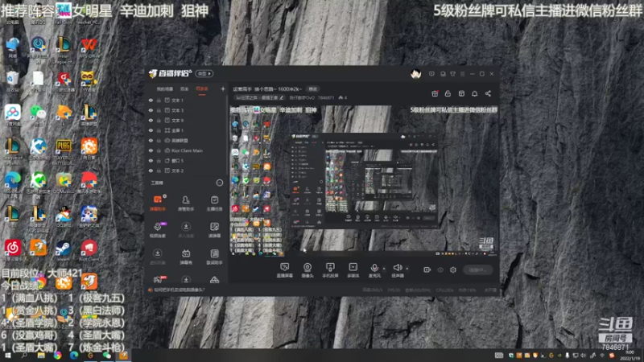Add a multimedia (多媒体) source
This screenshot has height=362, width=644.
353,270
